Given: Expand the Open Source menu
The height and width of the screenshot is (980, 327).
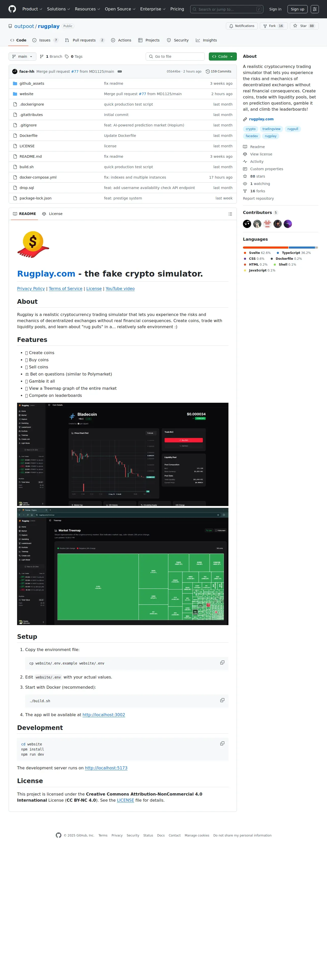Looking at the screenshot, I should (x=120, y=9).
